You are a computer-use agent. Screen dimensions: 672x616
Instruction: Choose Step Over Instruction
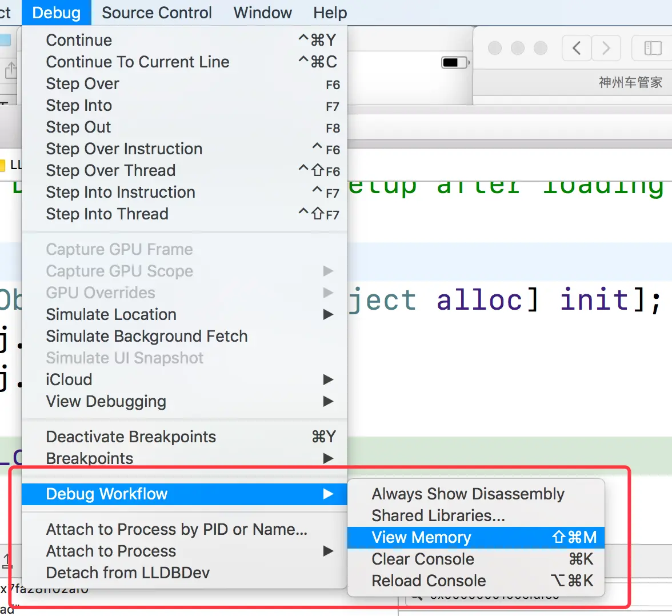[x=184, y=149]
